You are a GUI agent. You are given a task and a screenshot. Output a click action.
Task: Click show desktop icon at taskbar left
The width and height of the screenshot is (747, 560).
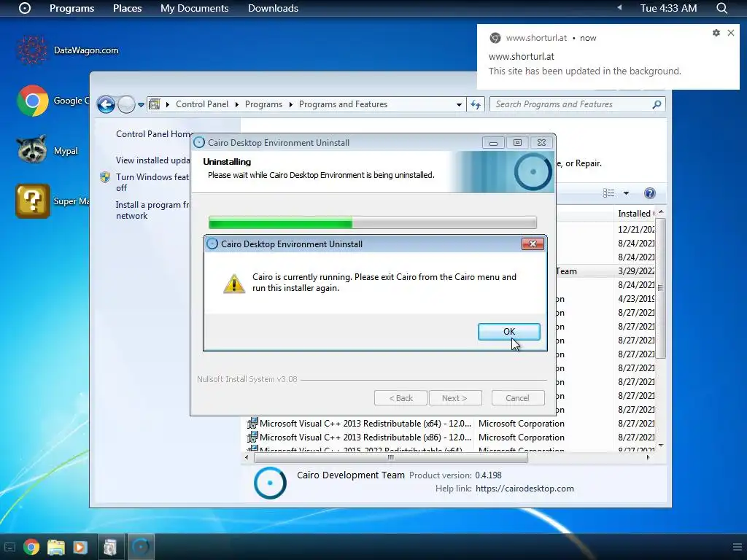point(10,547)
